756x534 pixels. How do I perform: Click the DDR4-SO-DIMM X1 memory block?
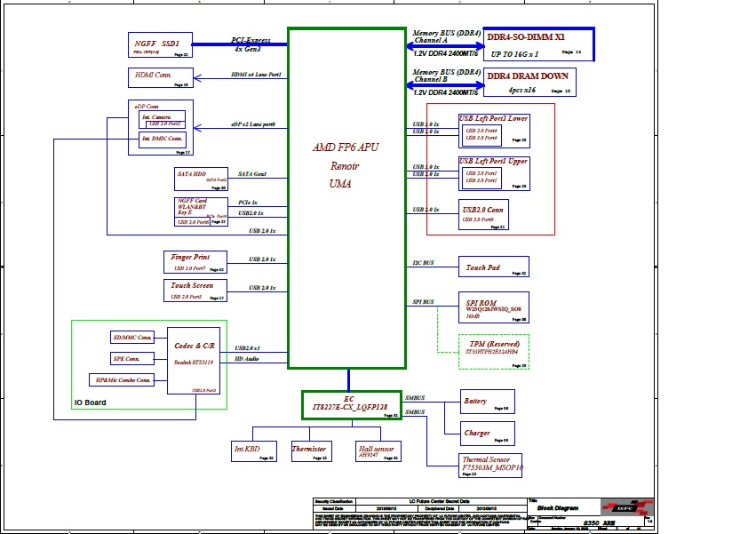[x=538, y=44]
